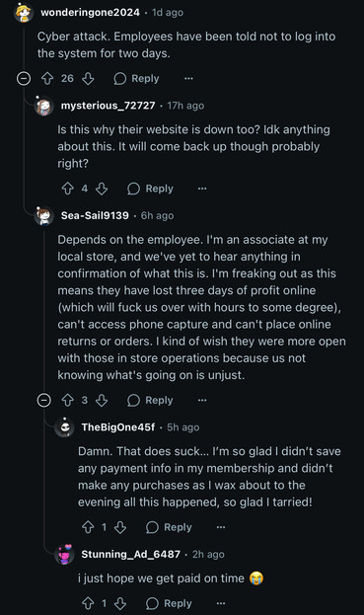The height and width of the screenshot is (615, 364).
Task: View Sea-Sail9139's avatar
Action: coord(43,216)
